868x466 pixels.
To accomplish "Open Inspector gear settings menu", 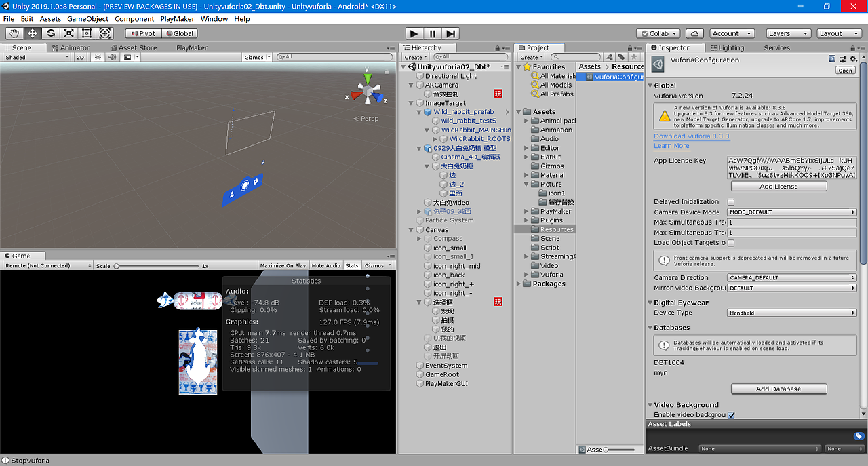I will tap(854, 60).
